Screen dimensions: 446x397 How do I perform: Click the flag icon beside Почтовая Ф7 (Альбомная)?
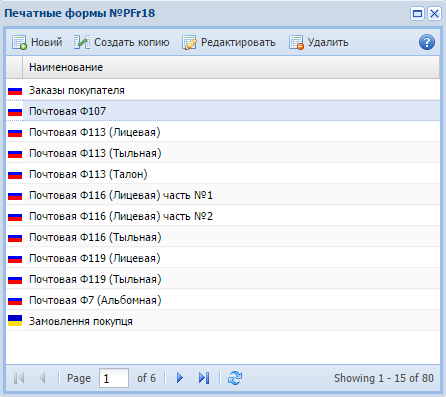(x=15, y=300)
